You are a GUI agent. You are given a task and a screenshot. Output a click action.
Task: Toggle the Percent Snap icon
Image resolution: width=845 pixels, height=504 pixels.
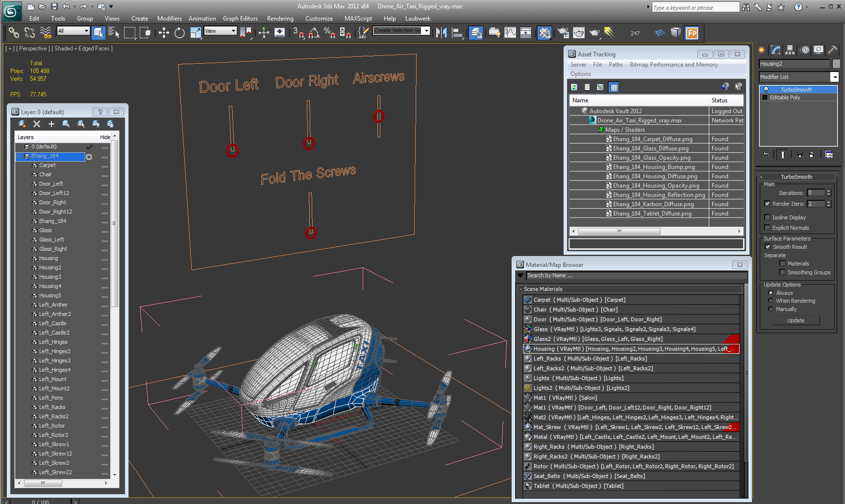(x=329, y=33)
